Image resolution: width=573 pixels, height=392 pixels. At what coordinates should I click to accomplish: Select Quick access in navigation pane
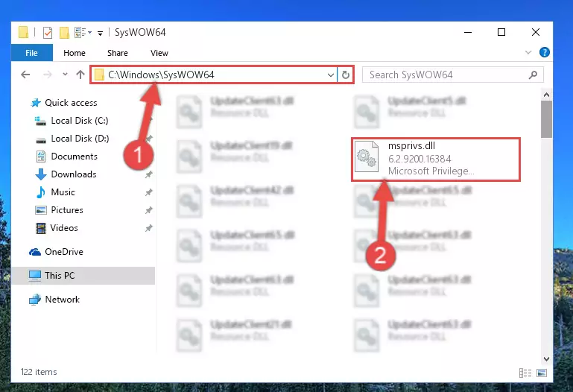click(x=71, y=103)
